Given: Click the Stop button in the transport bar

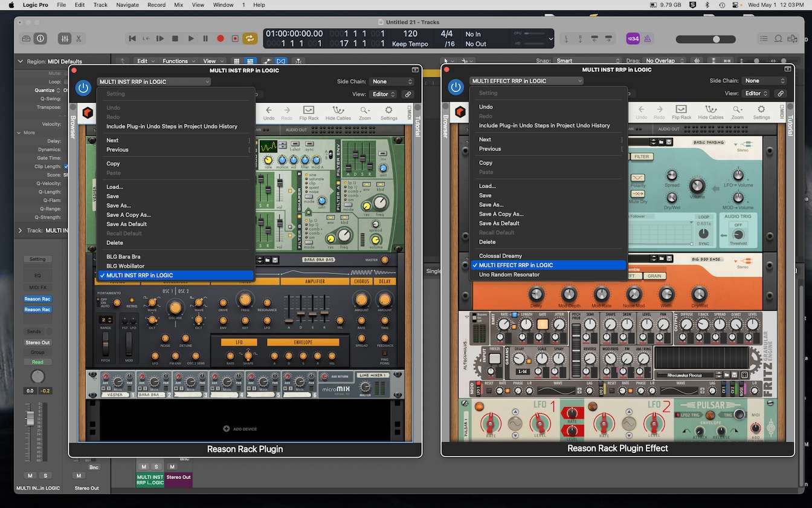Looking at the screenshot, I should click(175, 39).
